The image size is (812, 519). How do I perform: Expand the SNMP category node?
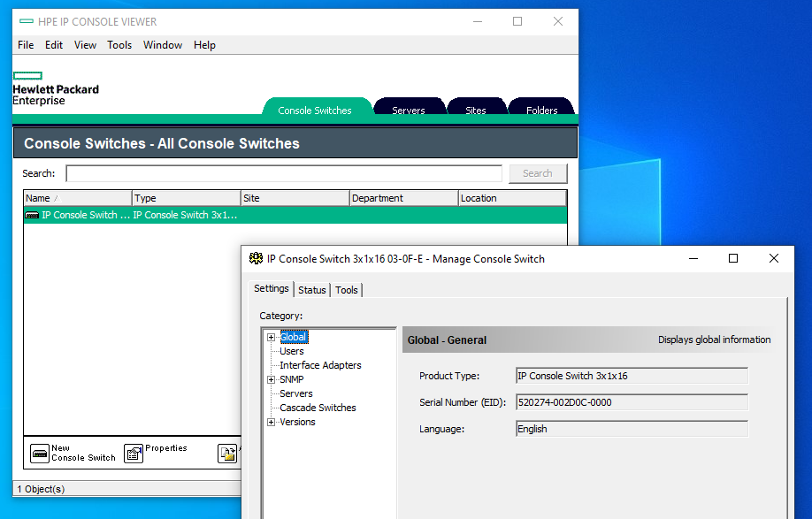point(271,379)
